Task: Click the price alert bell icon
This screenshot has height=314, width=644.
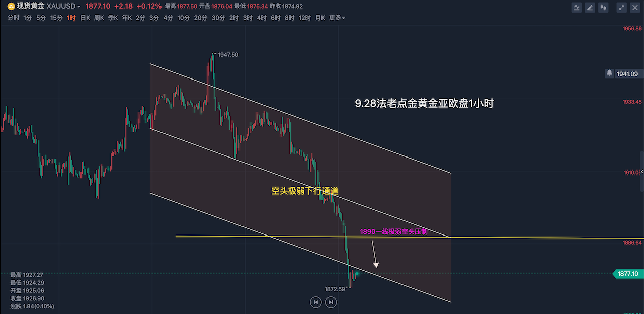Action: 610,73
